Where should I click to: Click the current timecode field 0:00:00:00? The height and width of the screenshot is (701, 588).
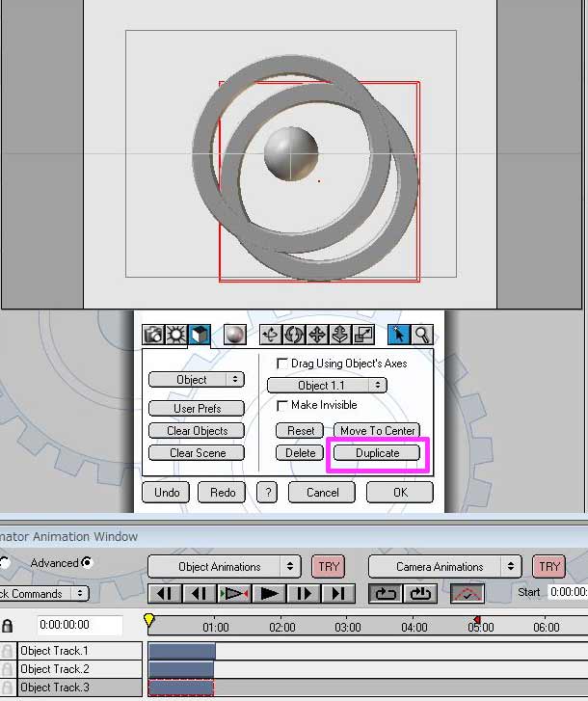point(79,625)
